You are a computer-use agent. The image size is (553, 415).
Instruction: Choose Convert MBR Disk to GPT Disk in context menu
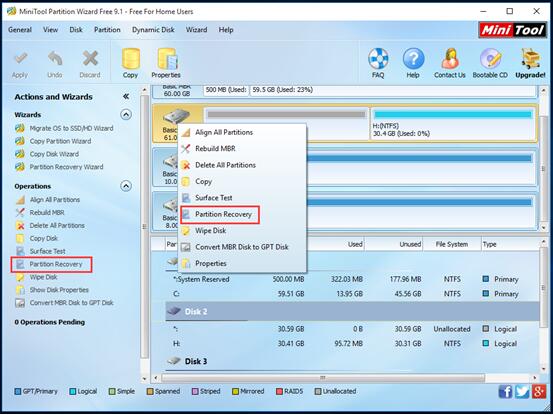click(242, 247)
